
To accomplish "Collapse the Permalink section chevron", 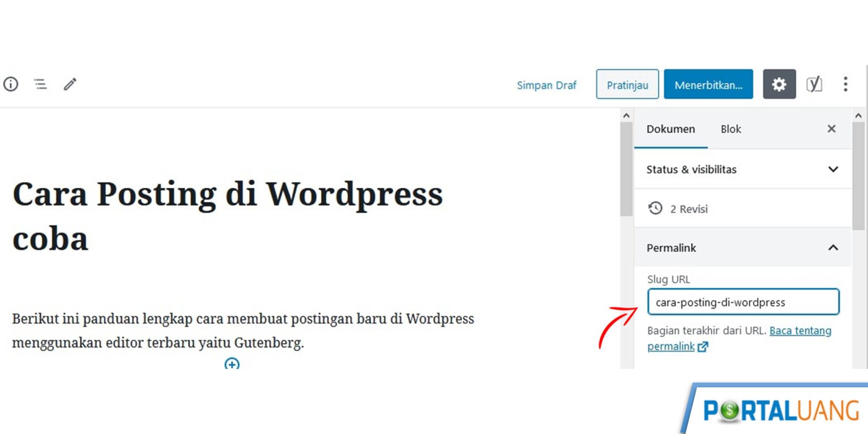I will (833, 248).
